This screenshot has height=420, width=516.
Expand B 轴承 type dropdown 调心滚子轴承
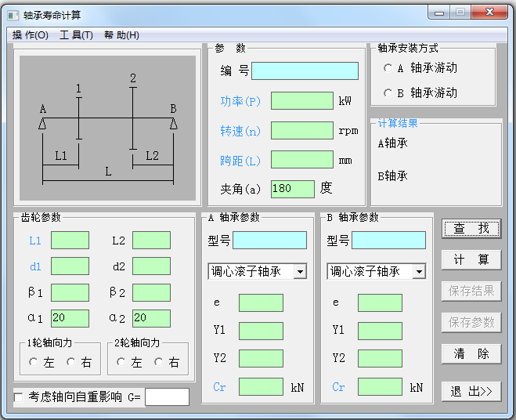[x=419, y=272]
